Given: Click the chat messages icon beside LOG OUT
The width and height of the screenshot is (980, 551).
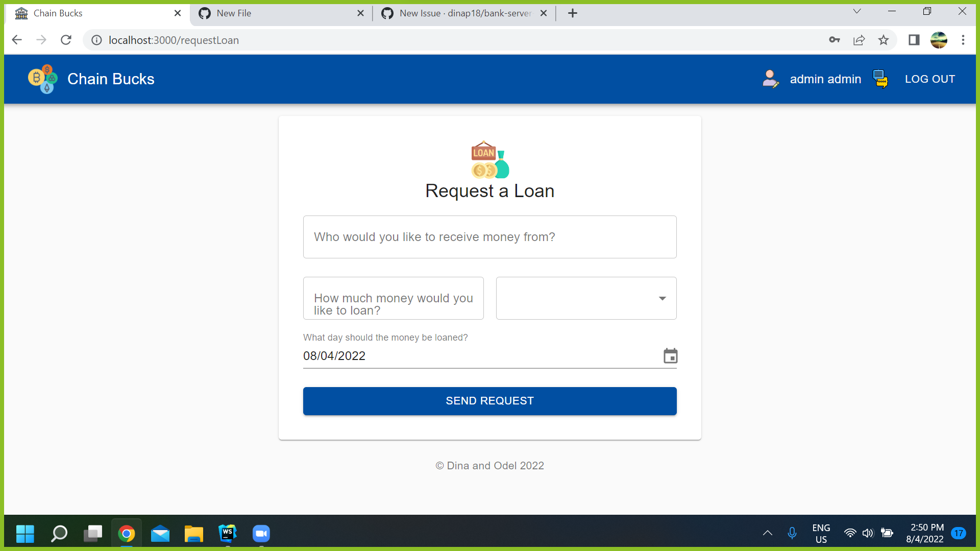Looking at the screenshot, I should tap(880, 79).
